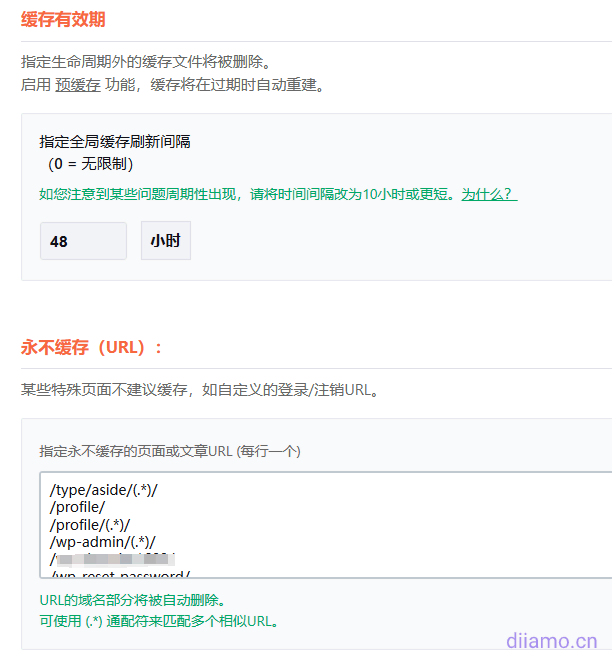Viewport: 612px width, 659px height.
Task: Open the 预缓存 feature link
Action: point(77,85)
